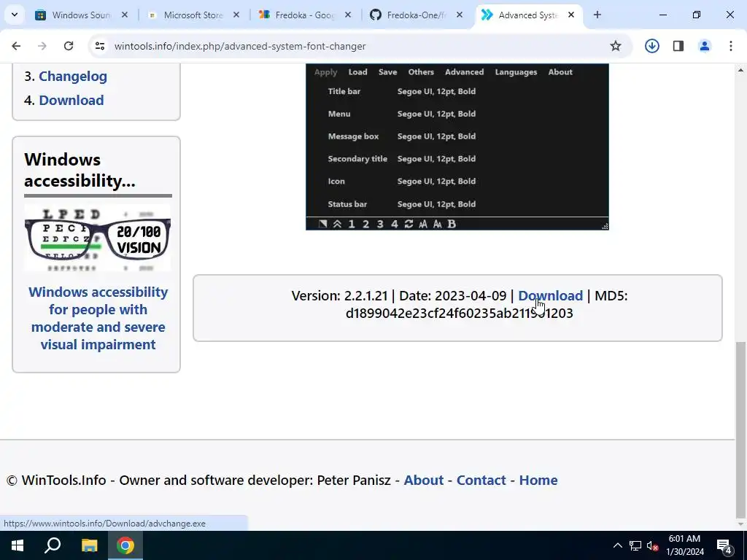747x560 pixels.
Task: Open the Changelog sidebar link
Action: click(73, 76)
